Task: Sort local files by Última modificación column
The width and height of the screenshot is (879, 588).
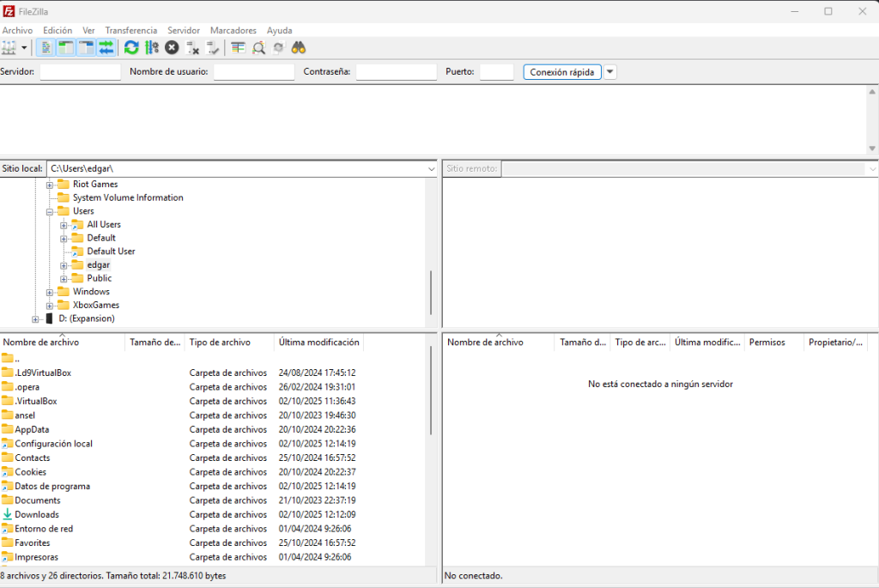Action: pyautogui.click(x=318, y=342)
